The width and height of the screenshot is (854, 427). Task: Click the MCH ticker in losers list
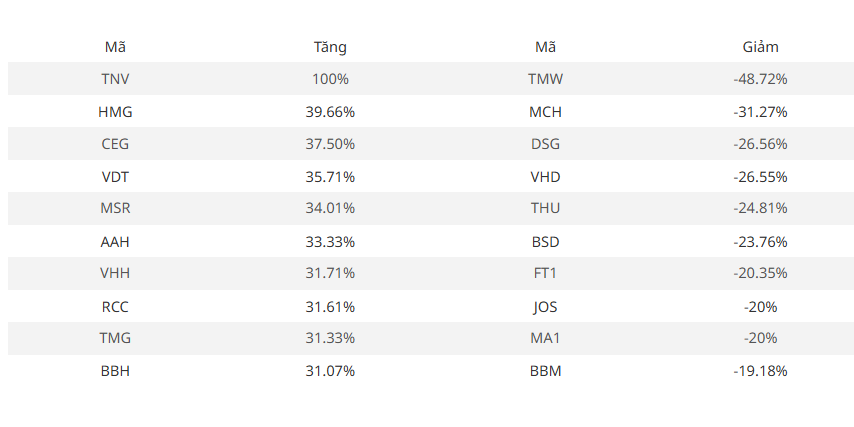pos(545,112)
